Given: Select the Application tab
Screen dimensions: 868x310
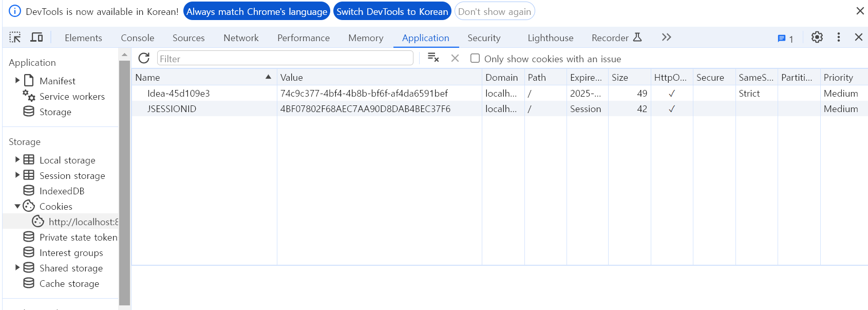Looking at the screenshot, I should point(425,38).
